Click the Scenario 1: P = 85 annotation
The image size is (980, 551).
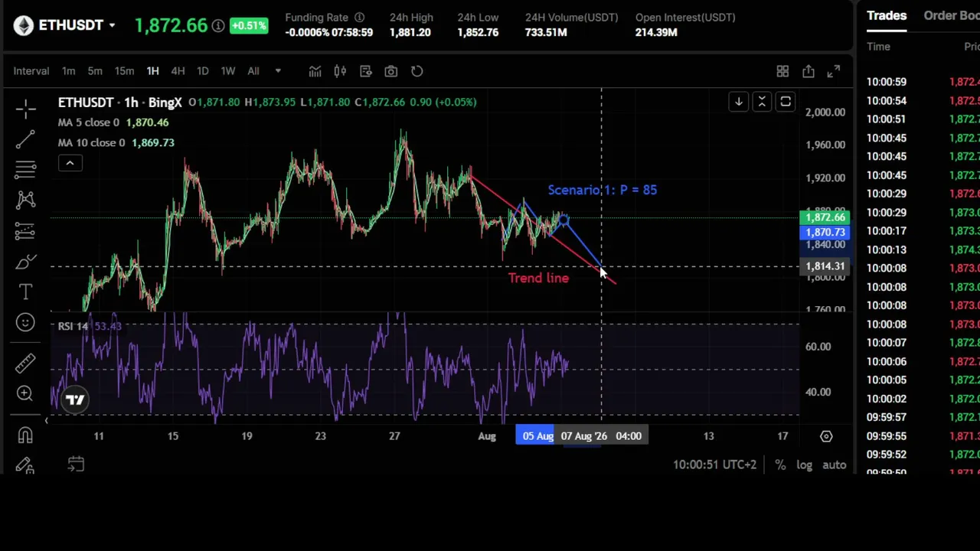[x=603, y=190]
